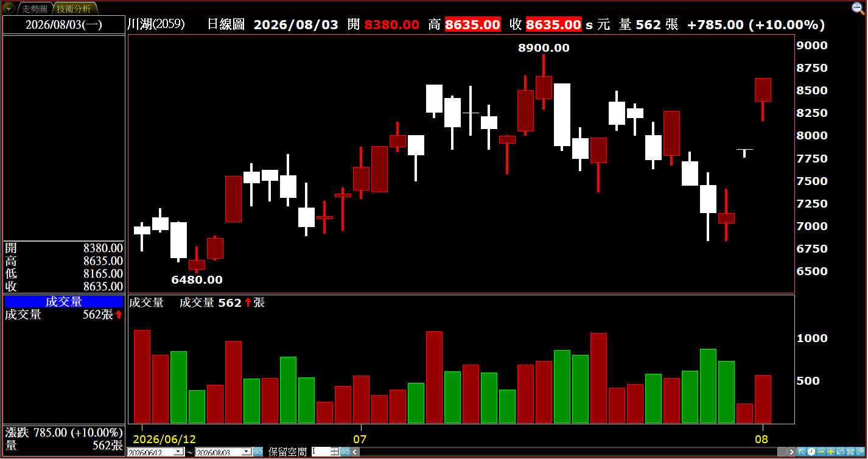Screen dimensions: 868x459
Task: Click the date header 2026/08/03(一)
Action: coord(64,25)
